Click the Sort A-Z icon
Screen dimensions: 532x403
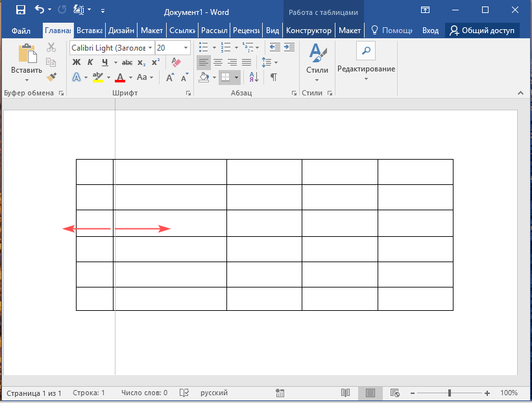(254, 77)
